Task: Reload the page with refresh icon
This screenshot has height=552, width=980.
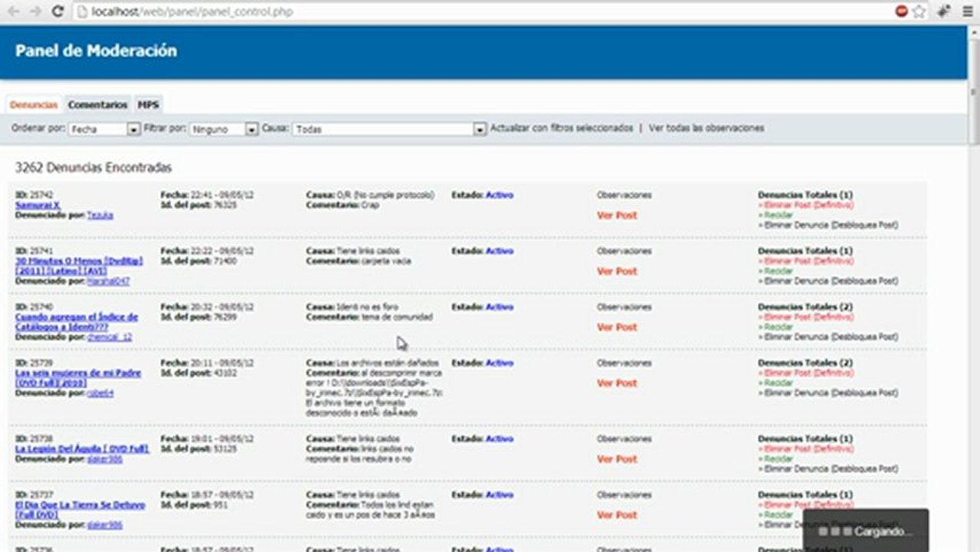Action: pos(57,11)
